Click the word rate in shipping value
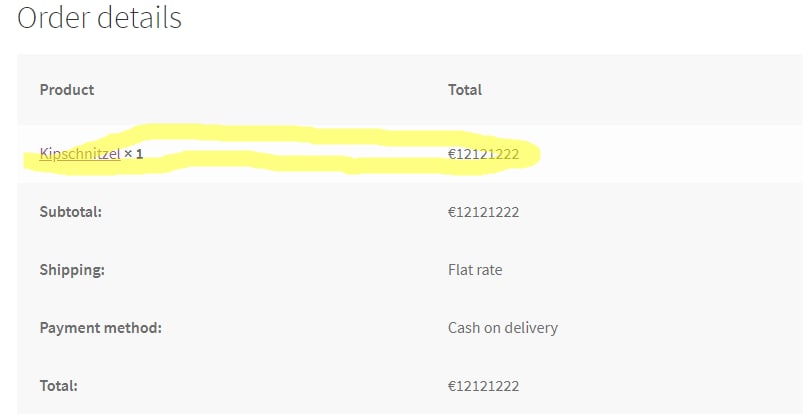Image resolution: width=812 pixels, height=414 pixels. click(489, 270)
